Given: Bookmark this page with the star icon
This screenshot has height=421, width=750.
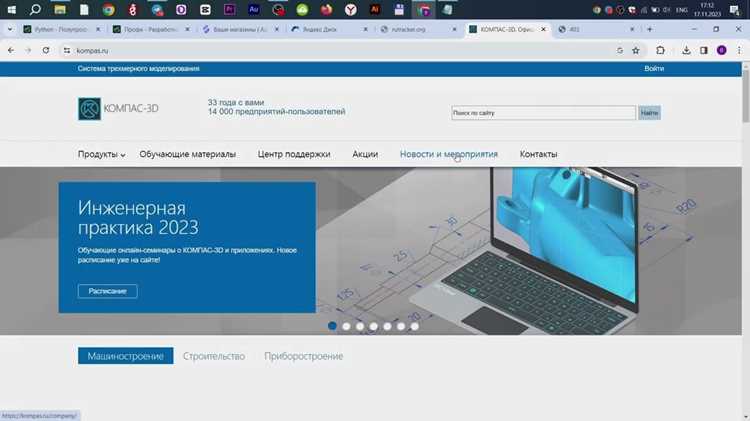Looking at the screenshot, I should 636,50.
